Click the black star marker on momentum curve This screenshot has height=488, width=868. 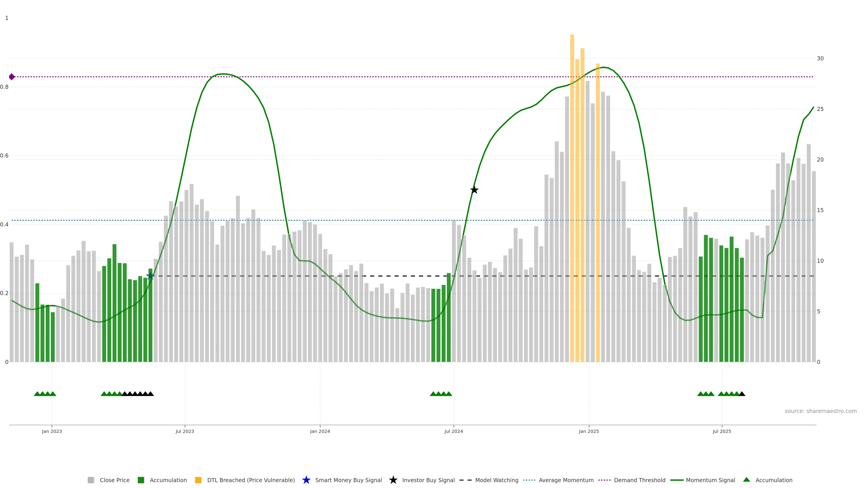[474, 190]
